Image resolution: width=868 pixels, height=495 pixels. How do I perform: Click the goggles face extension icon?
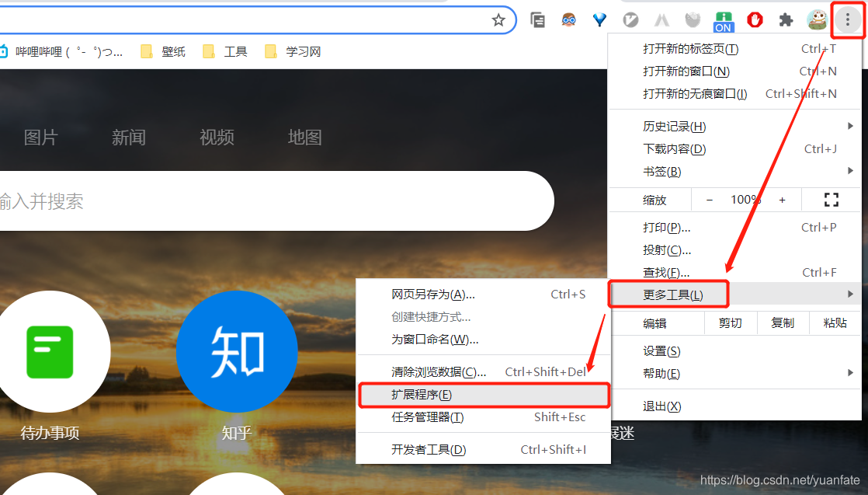tap(568, 20)
